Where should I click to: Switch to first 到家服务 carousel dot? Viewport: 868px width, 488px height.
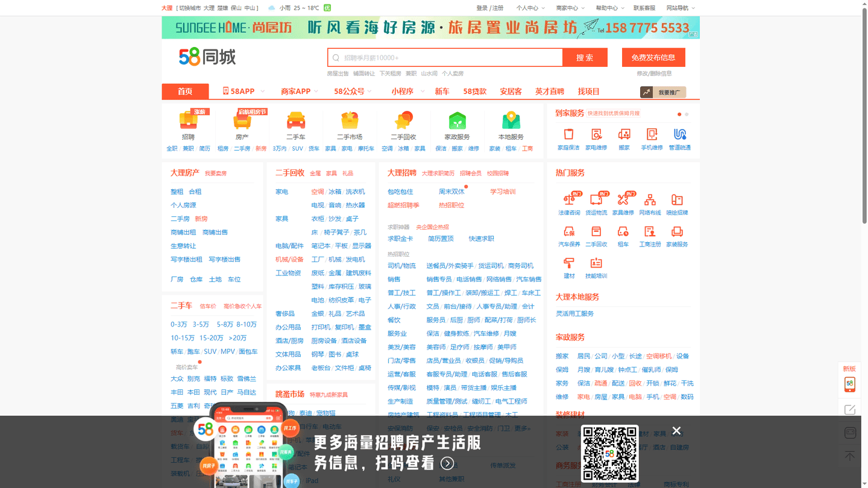tap(679, 114)
